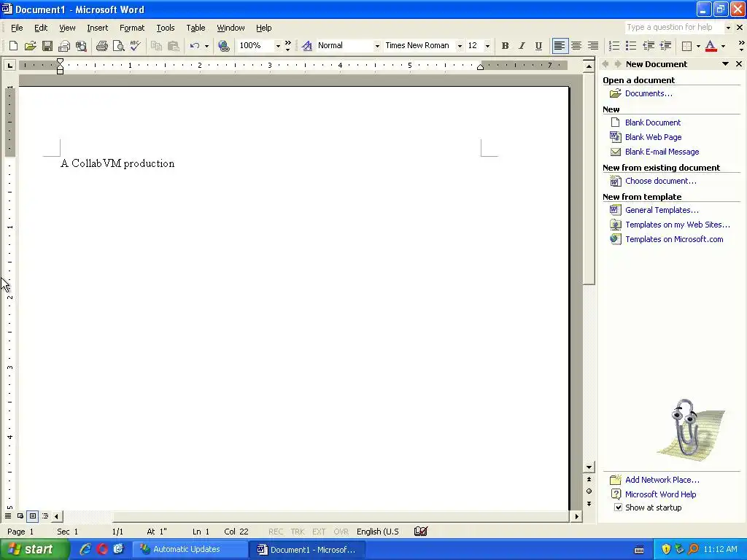Center the paragraph text
Screen dimensions: 747x560
click(576, 46)
